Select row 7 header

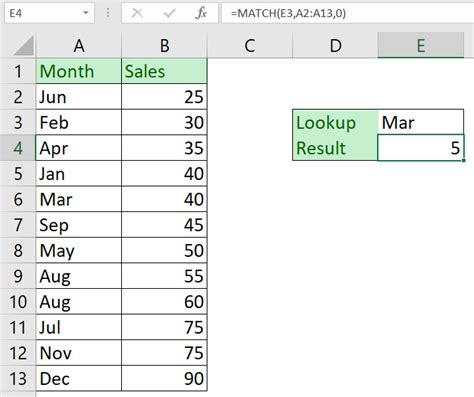click(x=18, y=225)
